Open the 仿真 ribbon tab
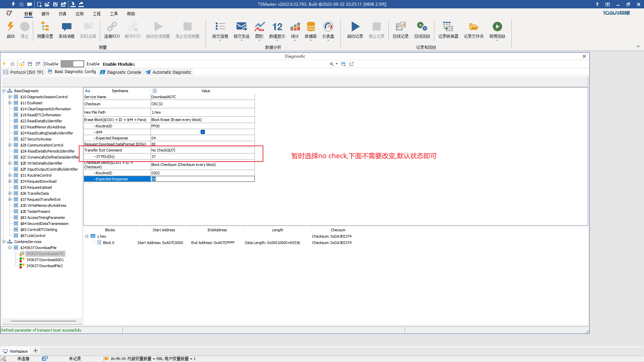This screenshot has width=644, height=362. point(62,14)
